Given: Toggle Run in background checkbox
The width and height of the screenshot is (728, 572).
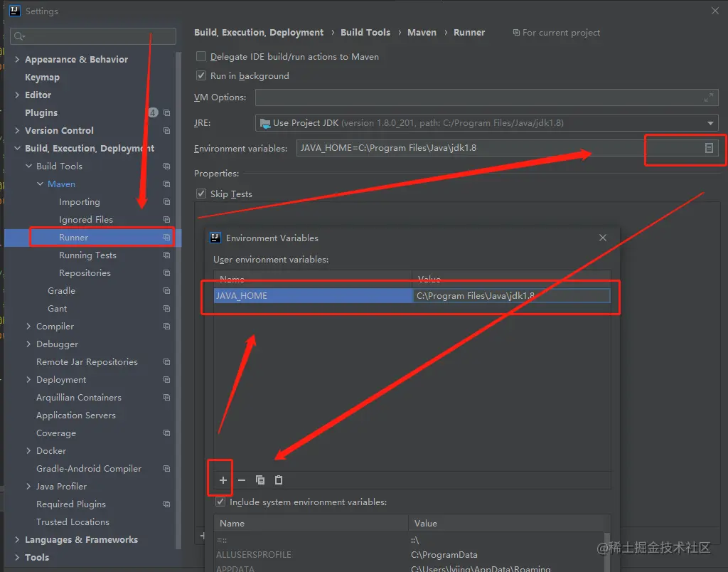Looking at the screenshot, I should 201,75.
